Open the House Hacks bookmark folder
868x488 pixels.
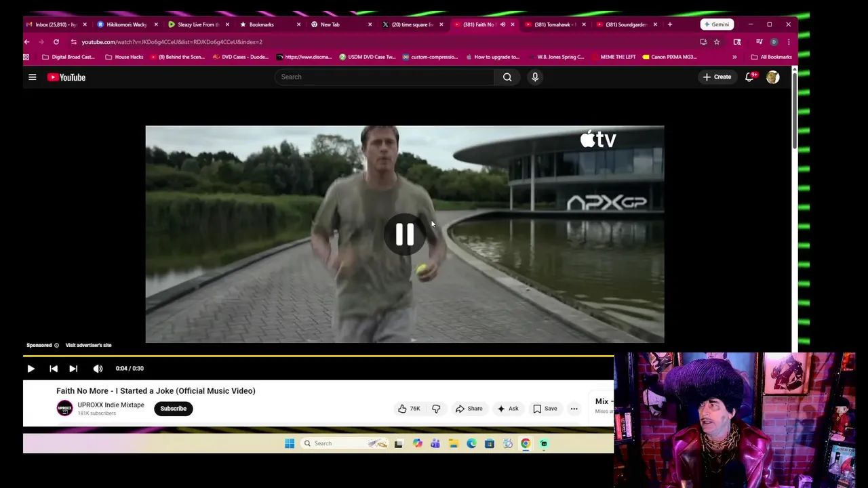pos(124,57)
